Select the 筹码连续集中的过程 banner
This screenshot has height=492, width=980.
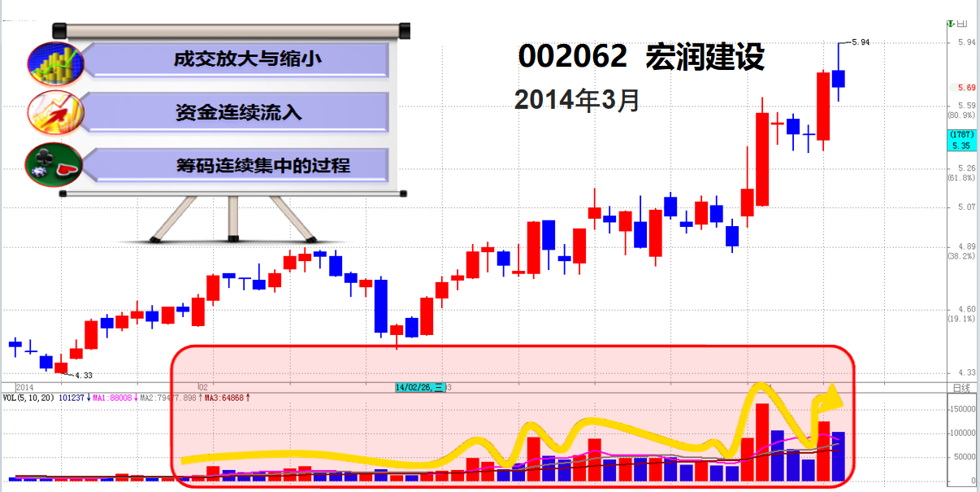238,165
